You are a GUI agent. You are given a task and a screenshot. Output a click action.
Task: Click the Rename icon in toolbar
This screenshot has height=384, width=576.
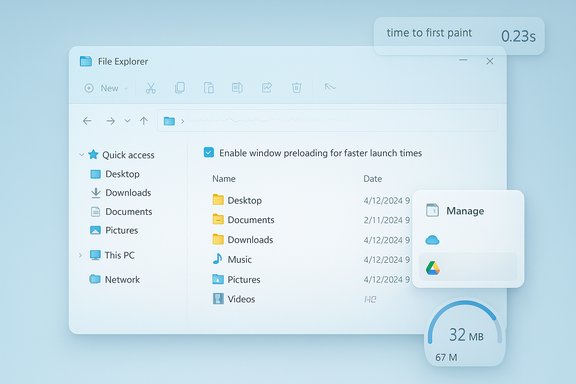[x=237, y=88]
